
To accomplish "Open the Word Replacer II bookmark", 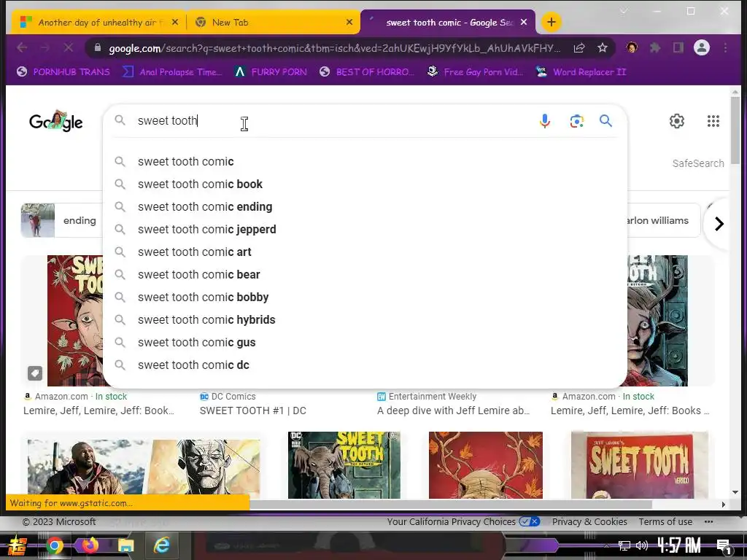I will pyautogui.click(x=580, y=72).
